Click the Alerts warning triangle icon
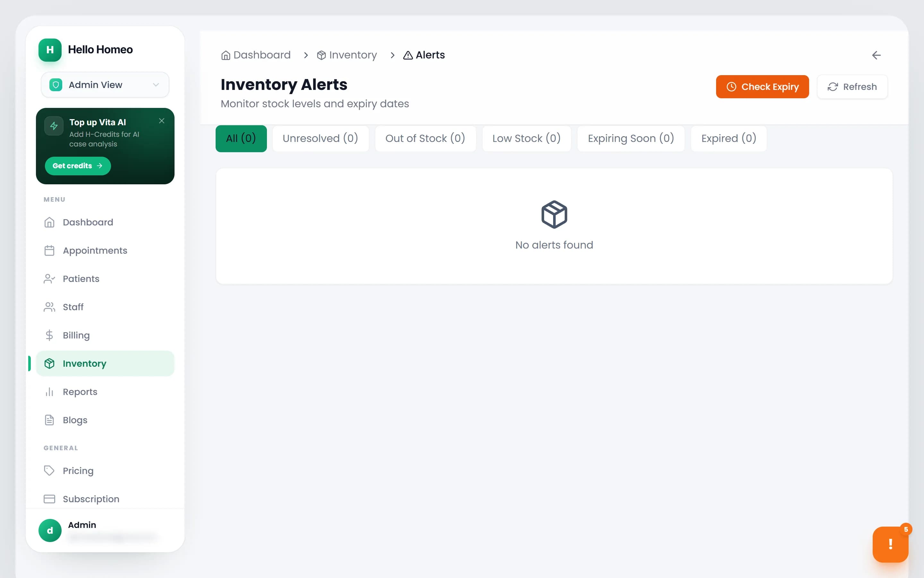Viewport: 924px width, 578px height. 408,56
